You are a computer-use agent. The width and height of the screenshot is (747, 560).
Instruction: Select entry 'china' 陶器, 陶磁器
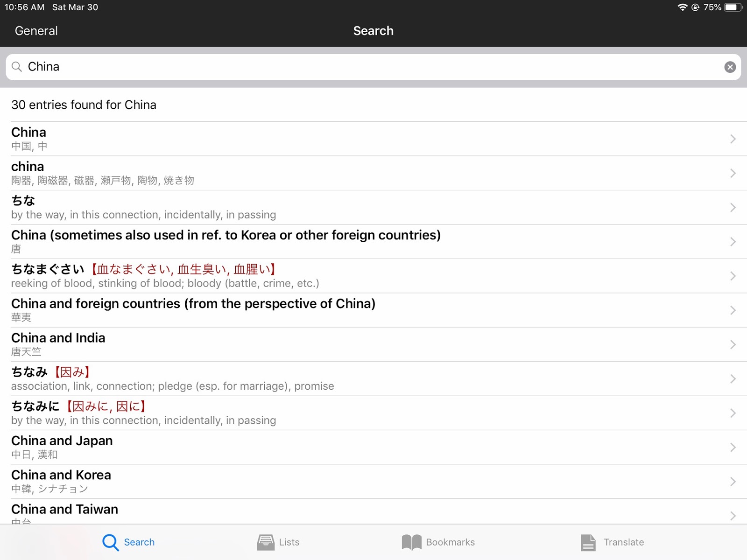373,173
